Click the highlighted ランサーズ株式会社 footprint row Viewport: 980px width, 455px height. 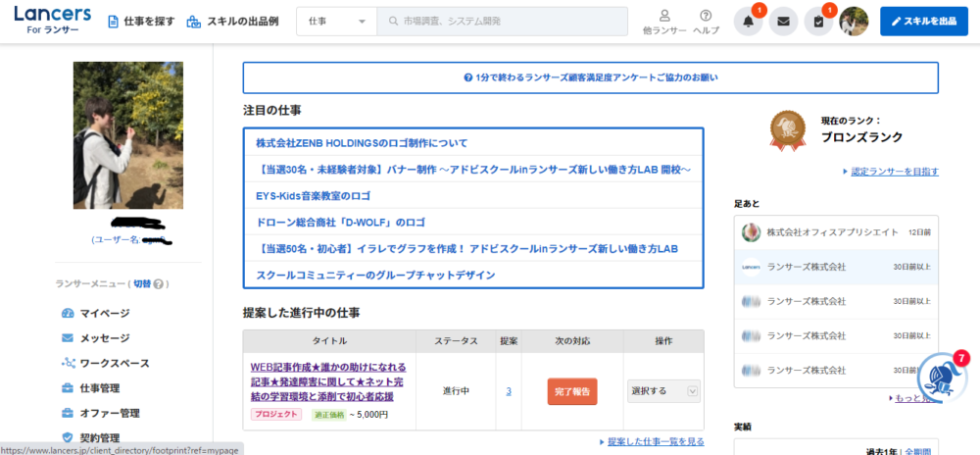pos(836,267)
